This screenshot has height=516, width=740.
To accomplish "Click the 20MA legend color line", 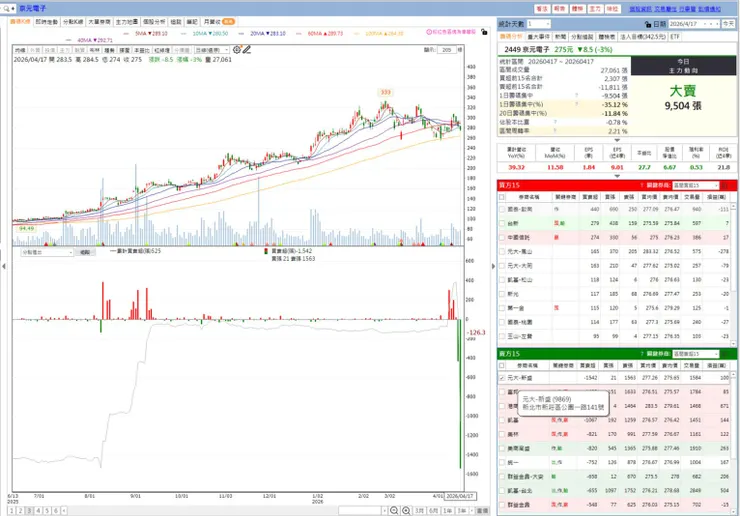I will (x=241, y=34).
